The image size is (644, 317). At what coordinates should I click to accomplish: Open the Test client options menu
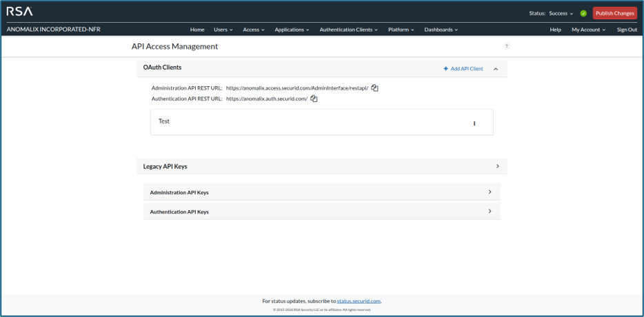[x=474, y=123]
